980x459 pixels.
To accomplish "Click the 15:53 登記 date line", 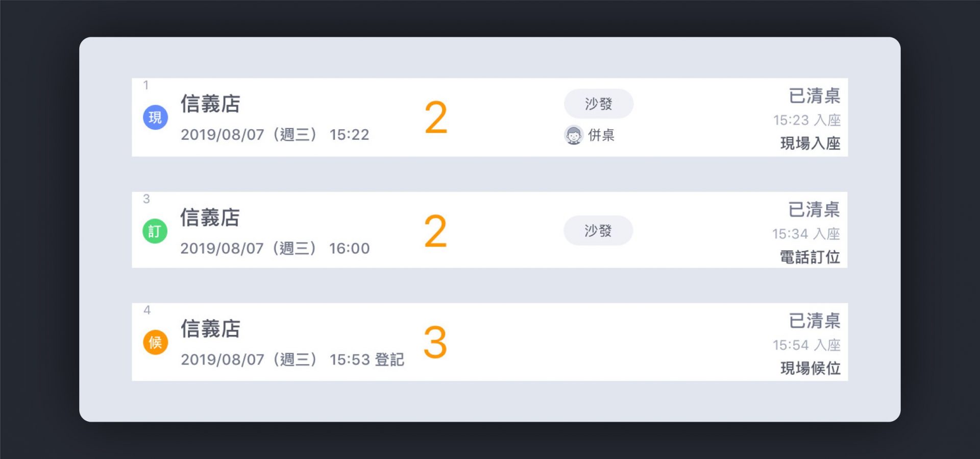I will click(292, 359).
